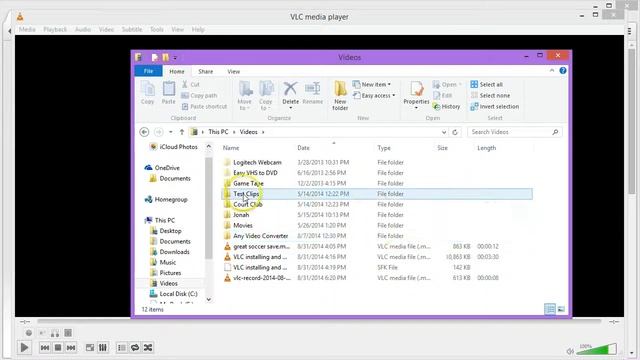The image size is (640, 360).
Task: Click the Copy ribbon icon
Action: [x=148, y=93]
